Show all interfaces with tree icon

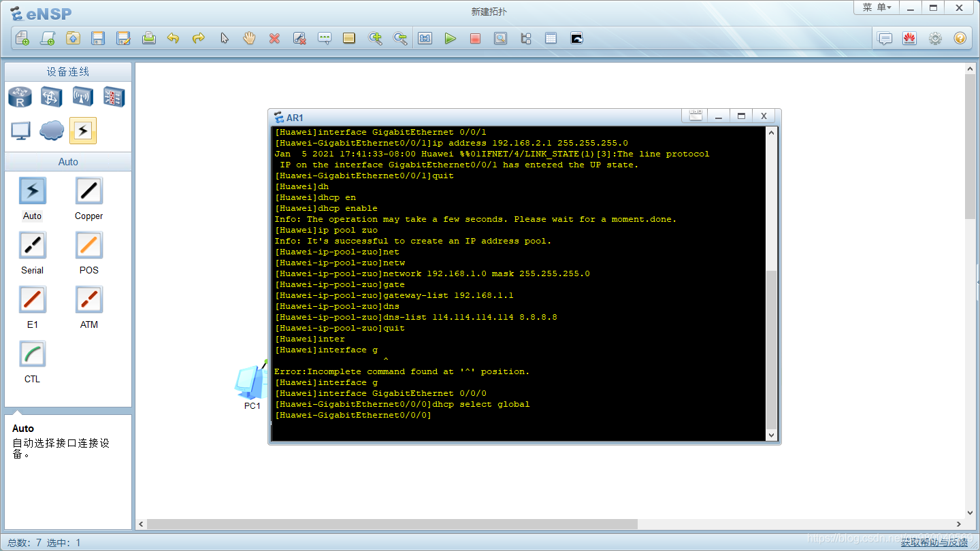pos(525,38)
